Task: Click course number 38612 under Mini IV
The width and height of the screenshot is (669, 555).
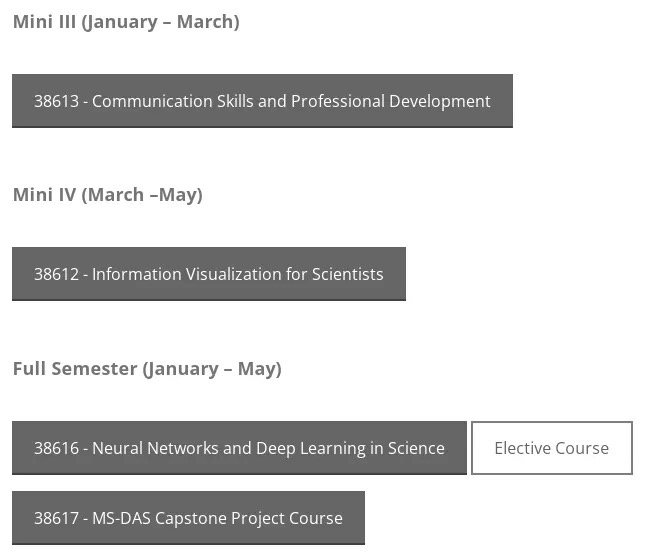Action: 56,274
